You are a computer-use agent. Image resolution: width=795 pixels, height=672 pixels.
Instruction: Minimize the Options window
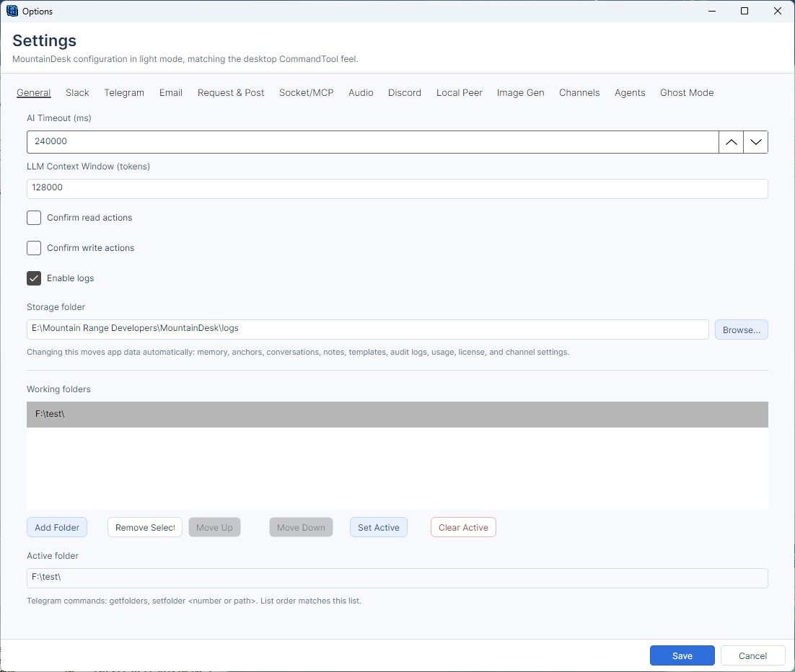[x=712, y=11]
